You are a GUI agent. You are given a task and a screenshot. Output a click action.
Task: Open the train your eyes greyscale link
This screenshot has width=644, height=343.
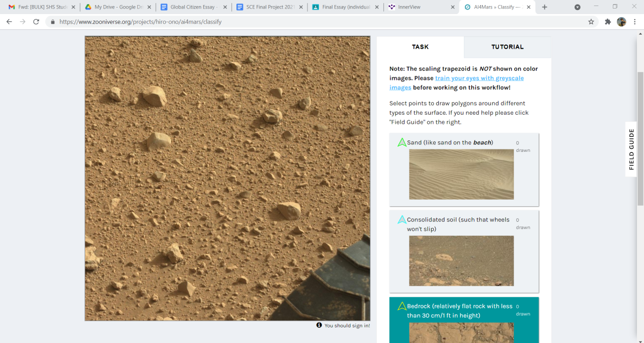pos(456,82)
